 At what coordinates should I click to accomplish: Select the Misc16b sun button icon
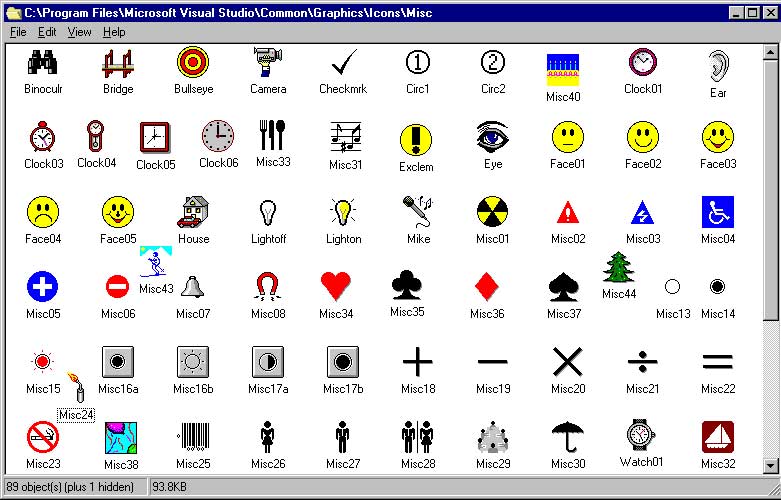(193, 362)
